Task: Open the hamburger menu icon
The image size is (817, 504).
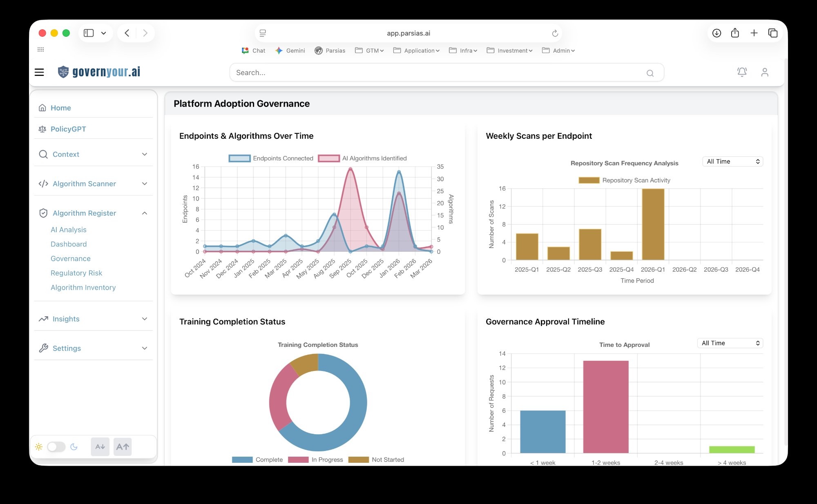Action: [39, 72]
